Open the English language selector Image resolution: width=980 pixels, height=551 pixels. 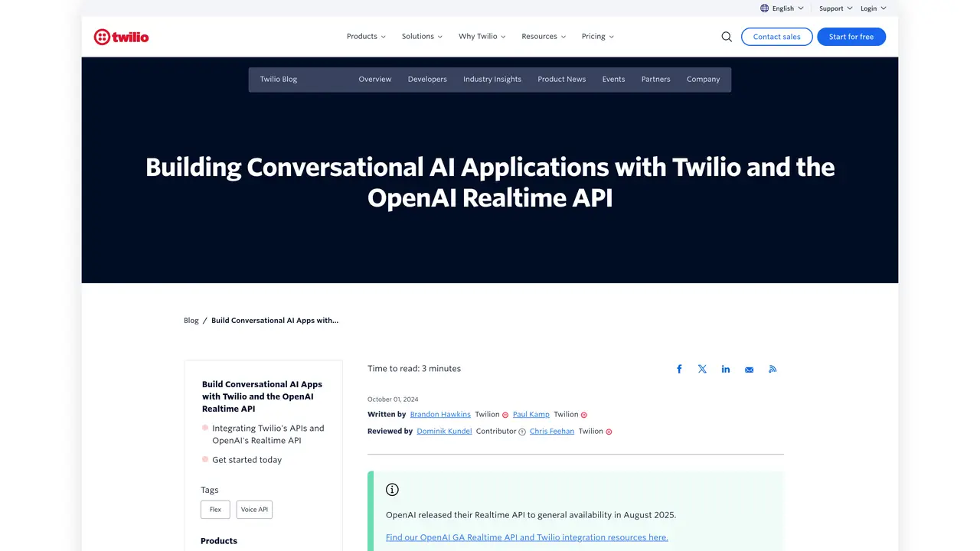point(782,8)
